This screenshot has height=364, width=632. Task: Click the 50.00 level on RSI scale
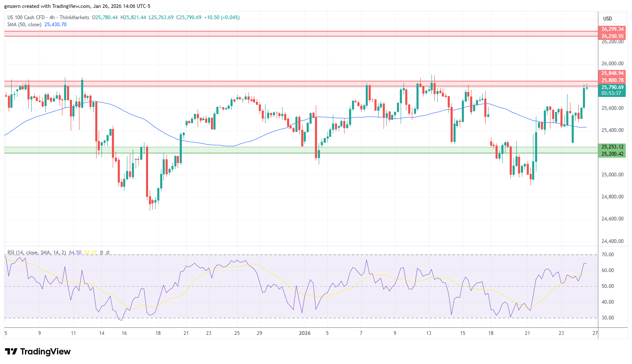(608, 286)
